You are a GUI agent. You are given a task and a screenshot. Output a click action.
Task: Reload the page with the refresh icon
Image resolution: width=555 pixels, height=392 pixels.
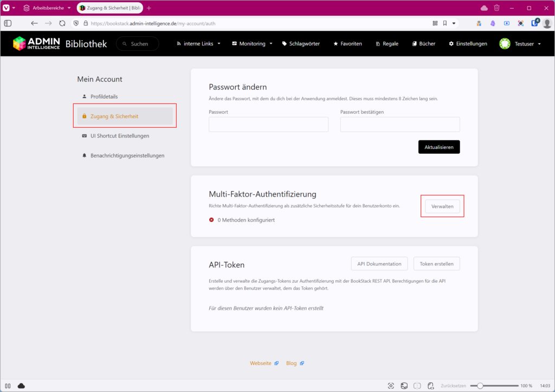(x=62, y=23)
